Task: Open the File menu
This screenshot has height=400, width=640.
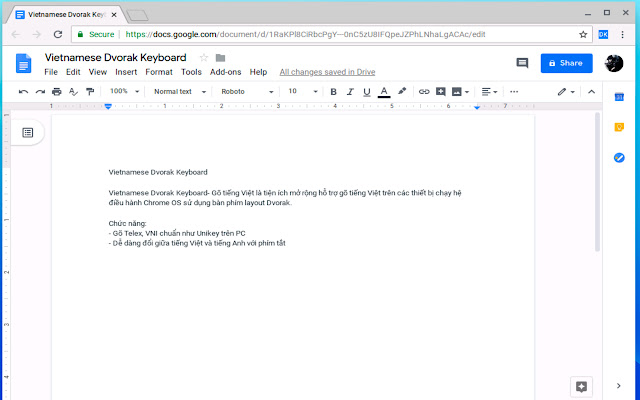Action: [x=51, y=72]
